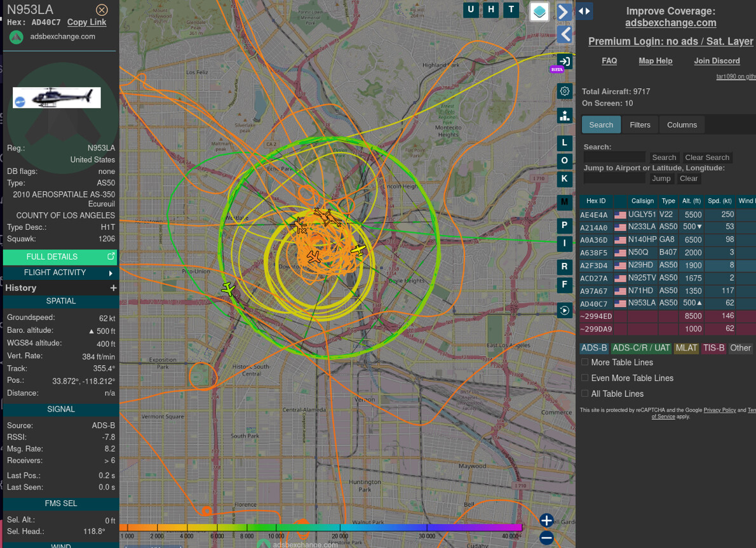Sort table by Hex ID column
The height and width of the screenshot is (548, 756).
(x=596, y=201)
